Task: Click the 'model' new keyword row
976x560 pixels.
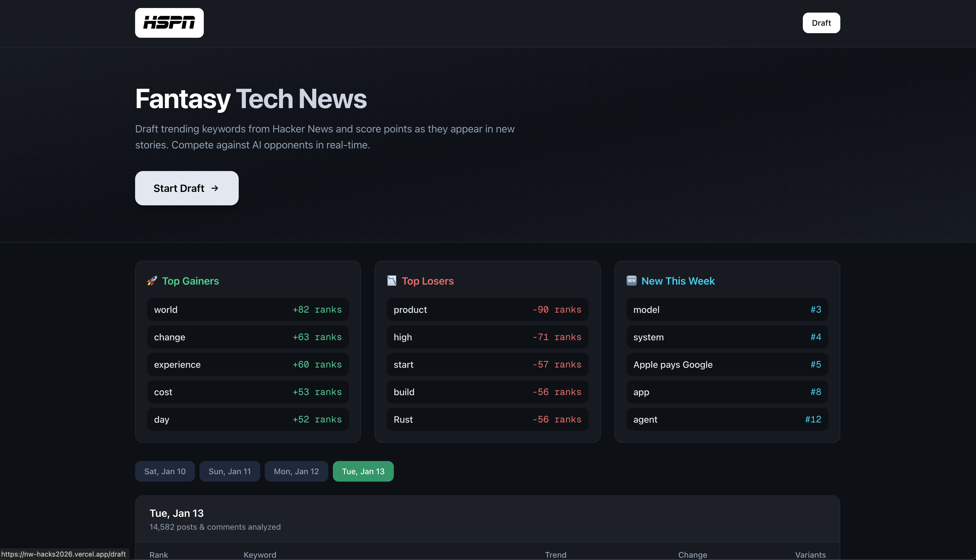Action: coord(727,310)
